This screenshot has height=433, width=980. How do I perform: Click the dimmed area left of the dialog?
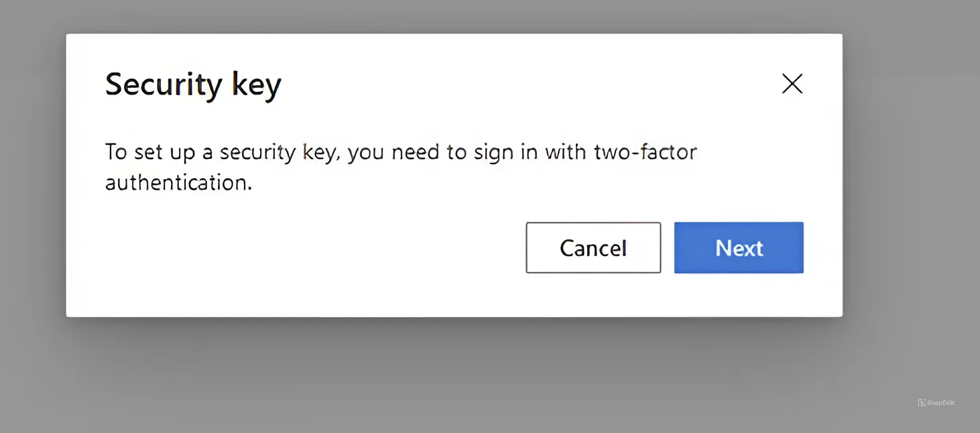point(32,174)
